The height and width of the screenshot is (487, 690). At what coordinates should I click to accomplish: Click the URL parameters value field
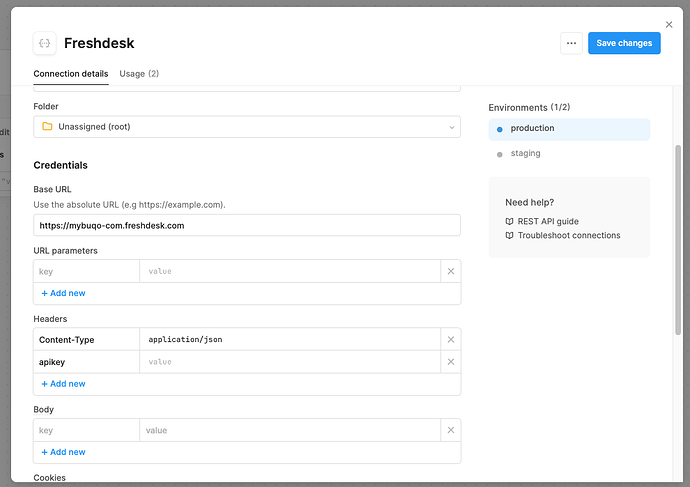[x=290, y=271]
